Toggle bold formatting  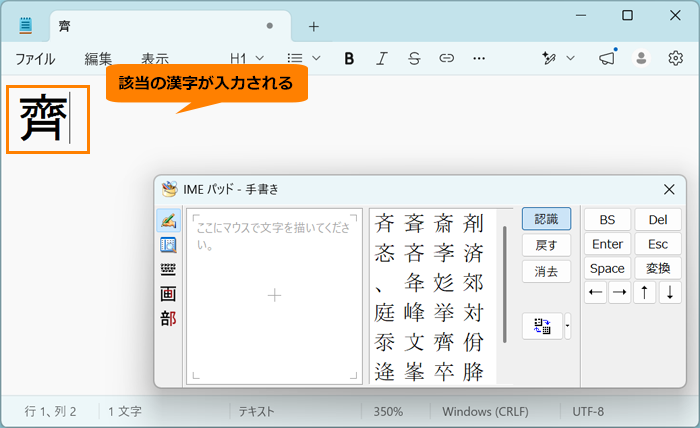pos(349,58)
